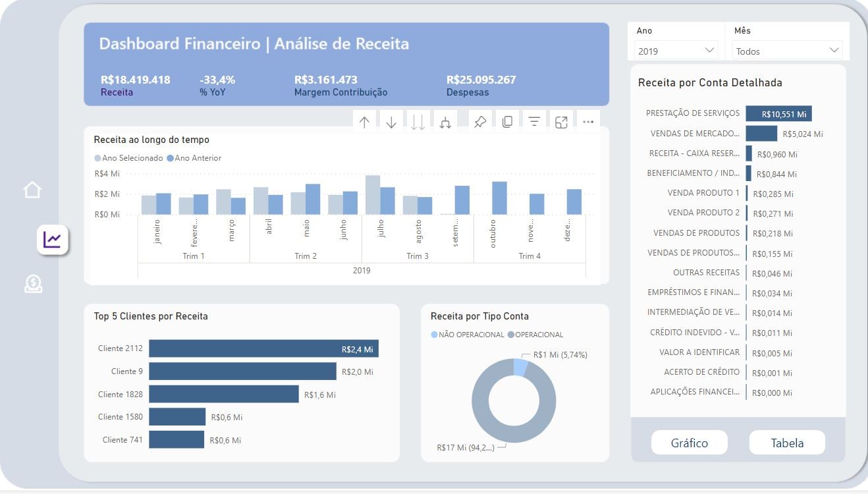Select the Cliente 2112 bar
This screenshot has width=868, height=494.
[263, 348]
